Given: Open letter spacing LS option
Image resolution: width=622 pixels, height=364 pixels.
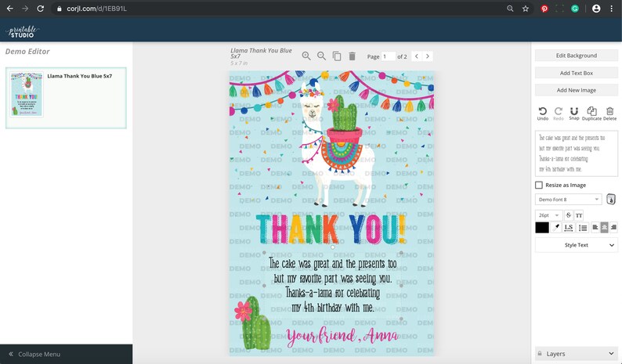Looking at the screenshot, I should click(x=569, y=227).
